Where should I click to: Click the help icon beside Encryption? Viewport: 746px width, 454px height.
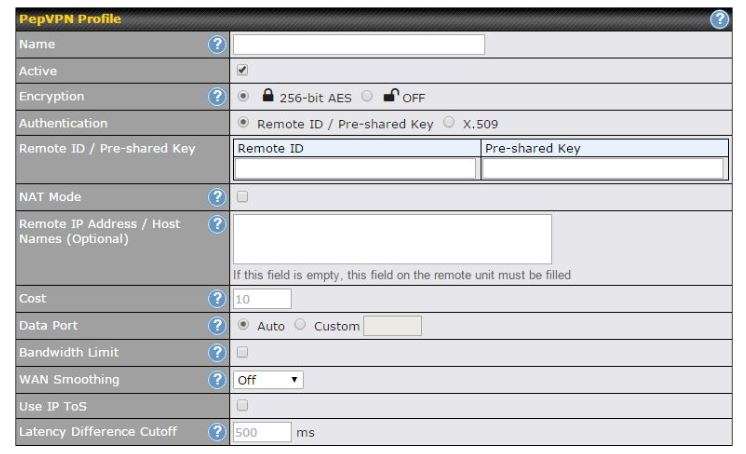pyautogui.click(x=214, y=97)
